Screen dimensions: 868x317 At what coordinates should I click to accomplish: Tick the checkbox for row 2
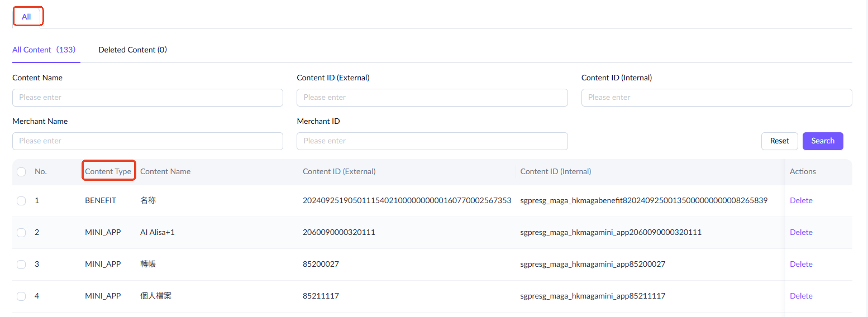pyautogui.click(x=21, y=233)
